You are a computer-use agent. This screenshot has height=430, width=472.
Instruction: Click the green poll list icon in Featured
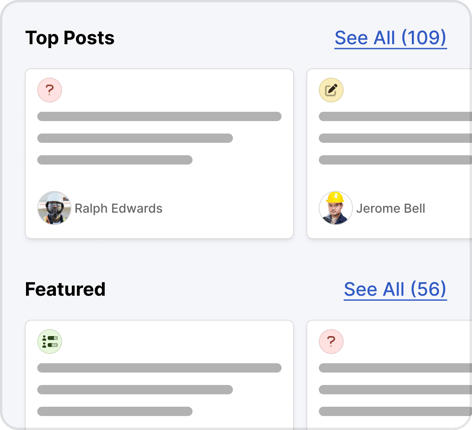(50, 341)
